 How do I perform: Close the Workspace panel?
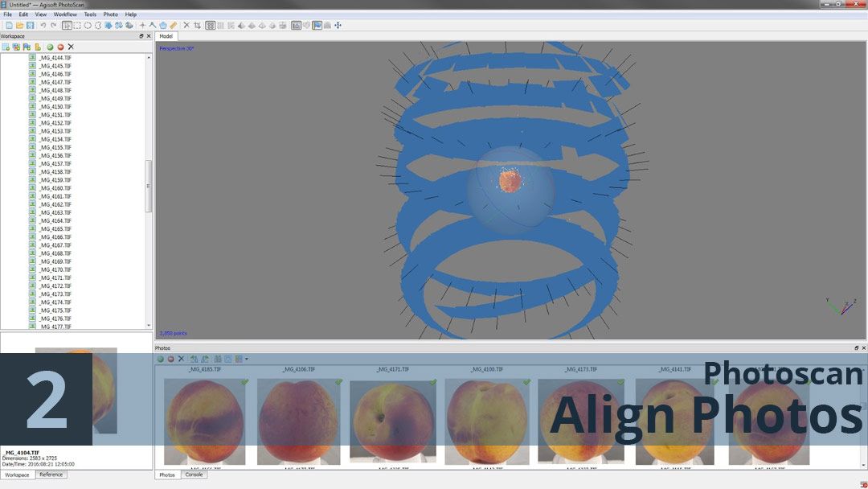149,36
